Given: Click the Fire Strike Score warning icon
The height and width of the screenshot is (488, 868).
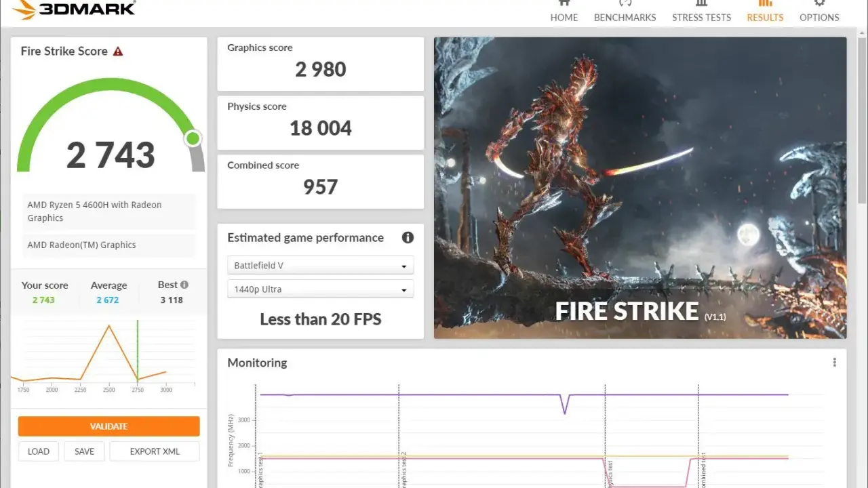Looking at the screenshot, I should click(x=118, y=52).
